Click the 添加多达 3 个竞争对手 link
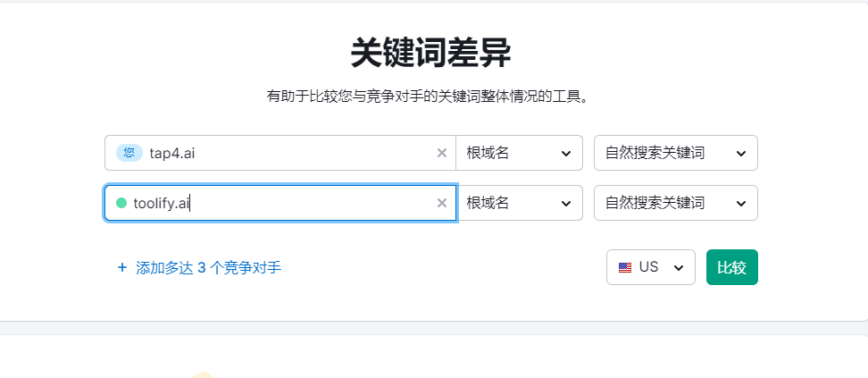The height and width of the screenshot is (378, 868). 208,267
